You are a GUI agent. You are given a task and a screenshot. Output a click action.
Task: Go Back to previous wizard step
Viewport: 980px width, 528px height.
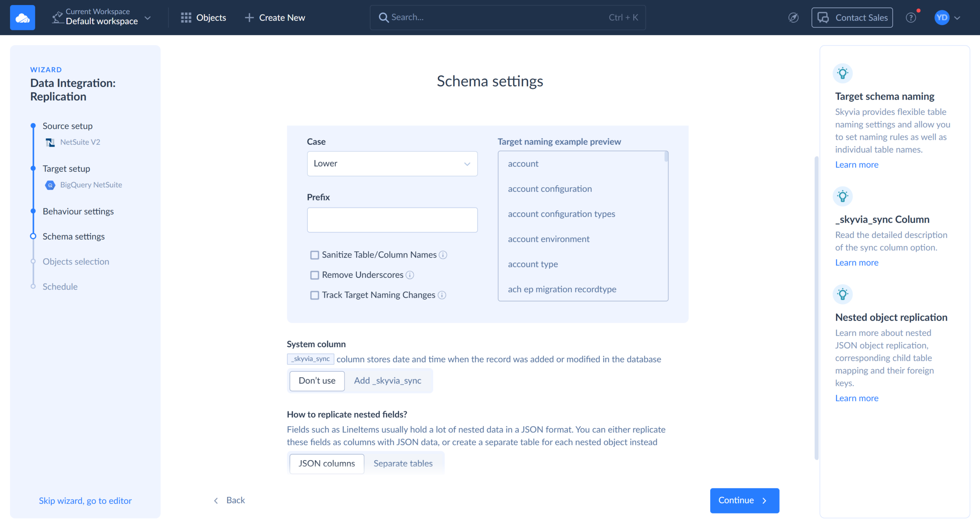(229, 500)
